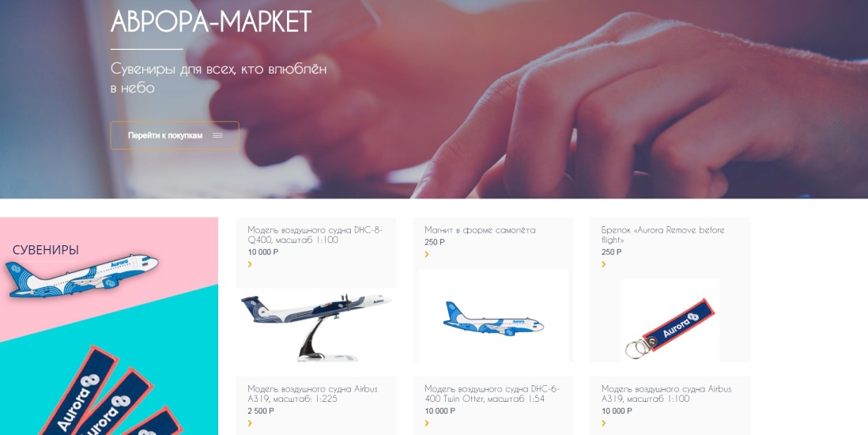Open the 'Магнит в форме самолёта' product link
Screen dimensions: 868x435
pos(480,230)
